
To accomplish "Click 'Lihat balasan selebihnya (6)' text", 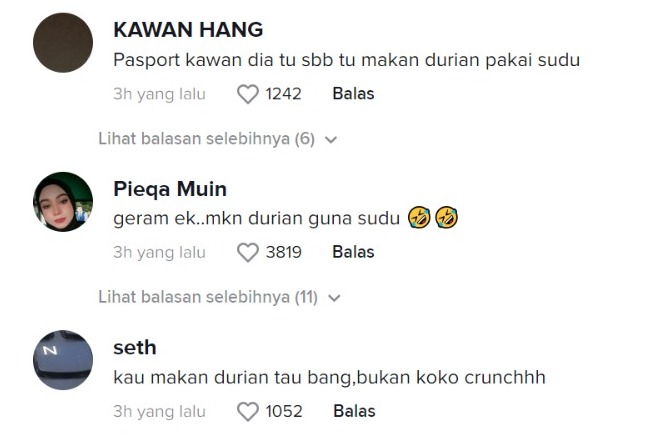I will (206, 139).
